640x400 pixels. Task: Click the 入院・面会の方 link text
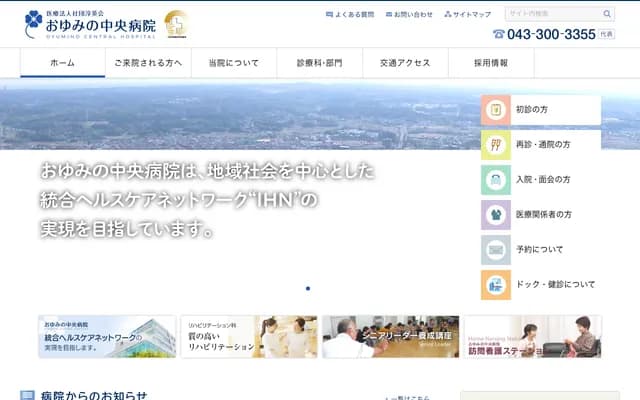coord(543,180)
